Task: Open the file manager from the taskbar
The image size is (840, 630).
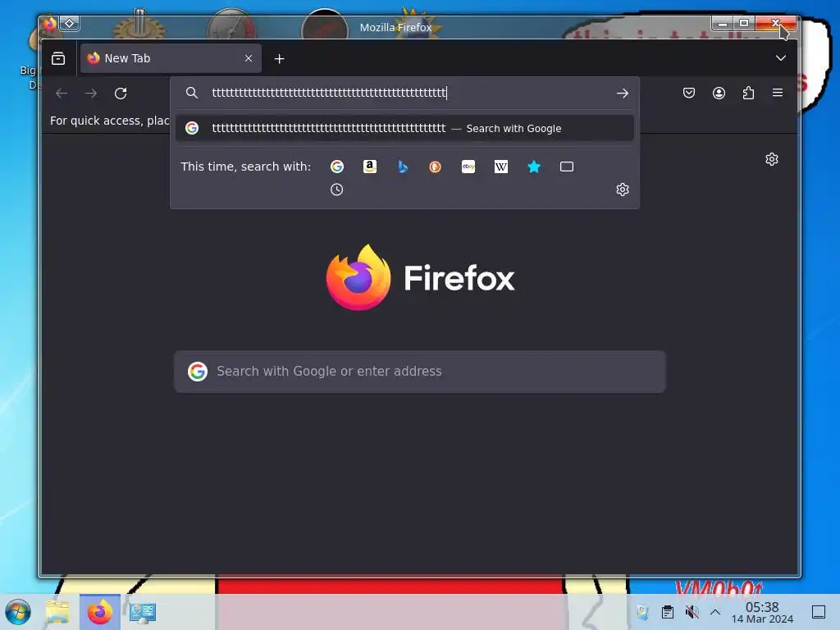Action: [57, 612]
